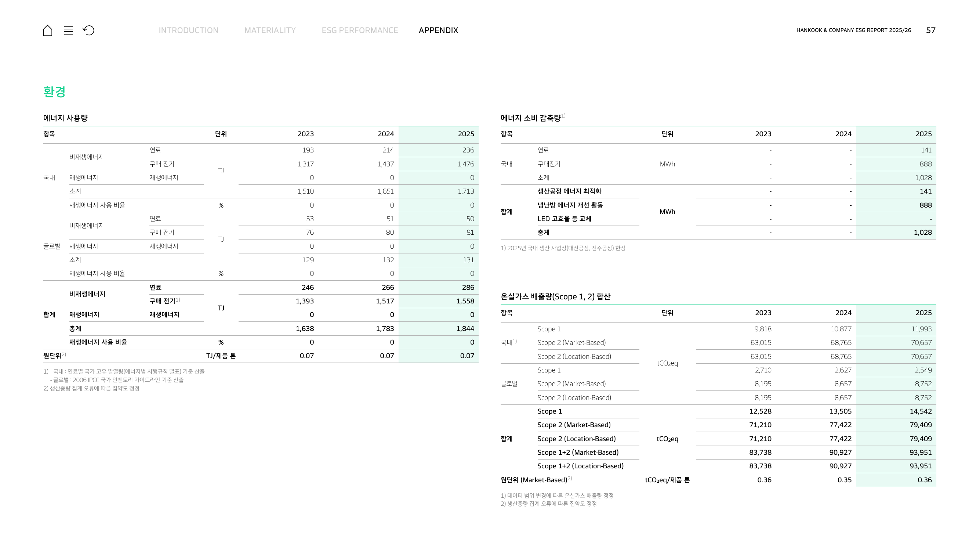
Task: Navigate to ESG PERFORMANCE tab
Action: (x=359, y=30)
